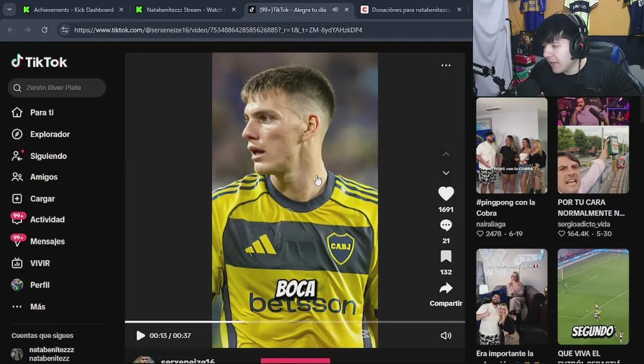This screenshot has height=364, width=644.
Task: Open POR TU CARA NORMALMENTE video thumbnail
Action: point(593,145)
